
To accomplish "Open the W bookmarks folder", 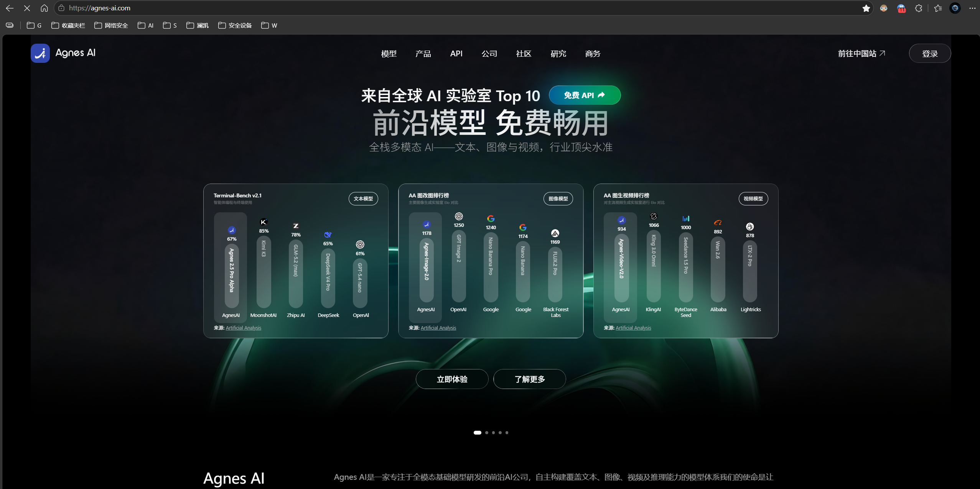I will tap(269, 25).
